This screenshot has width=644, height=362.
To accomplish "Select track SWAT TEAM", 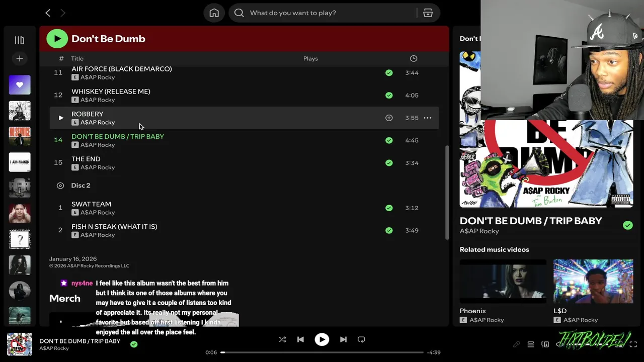I will click(91, 204).
